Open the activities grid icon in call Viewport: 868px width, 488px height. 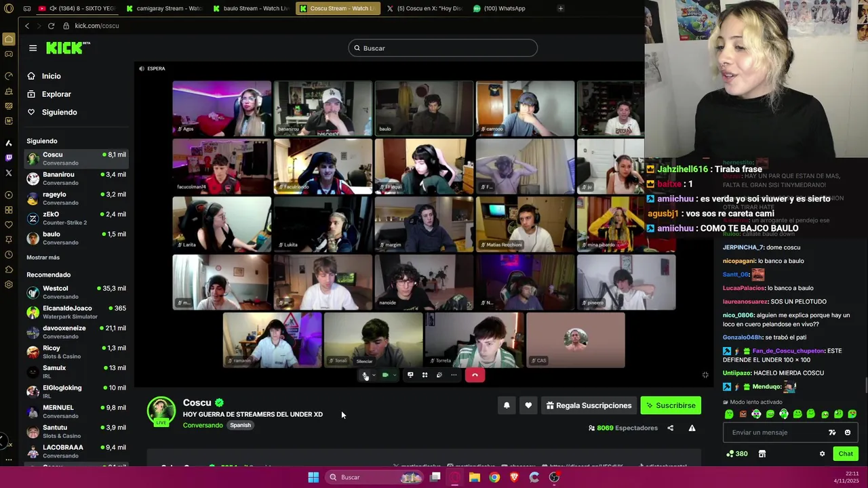click(x=425, y=375)
